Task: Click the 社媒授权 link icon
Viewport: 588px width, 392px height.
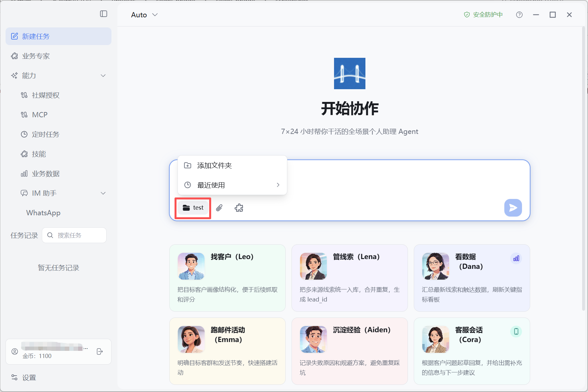Action: (x=24, y=95)
